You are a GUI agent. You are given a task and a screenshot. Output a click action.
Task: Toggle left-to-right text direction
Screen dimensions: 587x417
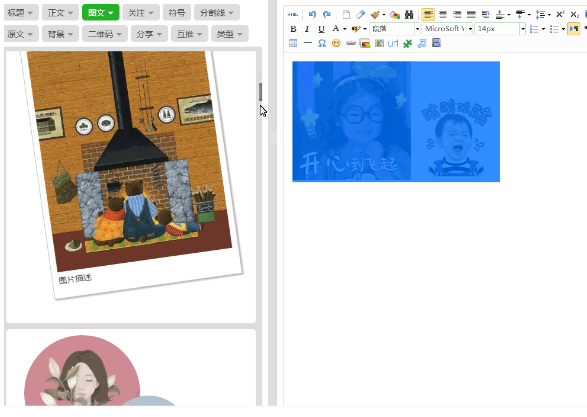coord(574,29)
